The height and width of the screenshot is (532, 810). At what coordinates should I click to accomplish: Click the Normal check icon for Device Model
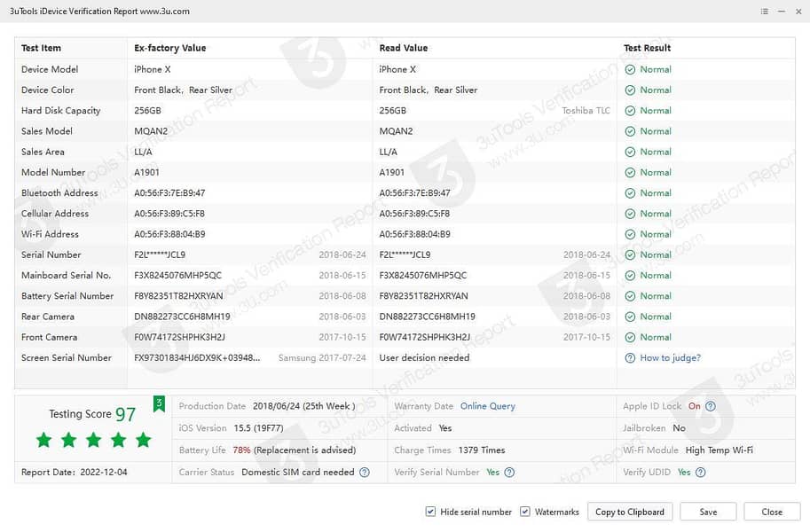pyautogui.click(x=630, y=70)
